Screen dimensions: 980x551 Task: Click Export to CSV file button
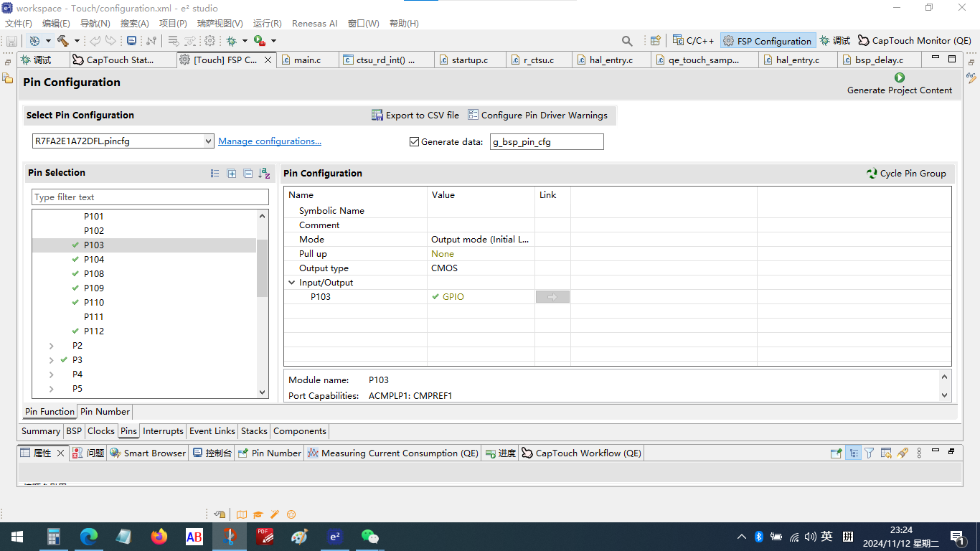(415, 115)
